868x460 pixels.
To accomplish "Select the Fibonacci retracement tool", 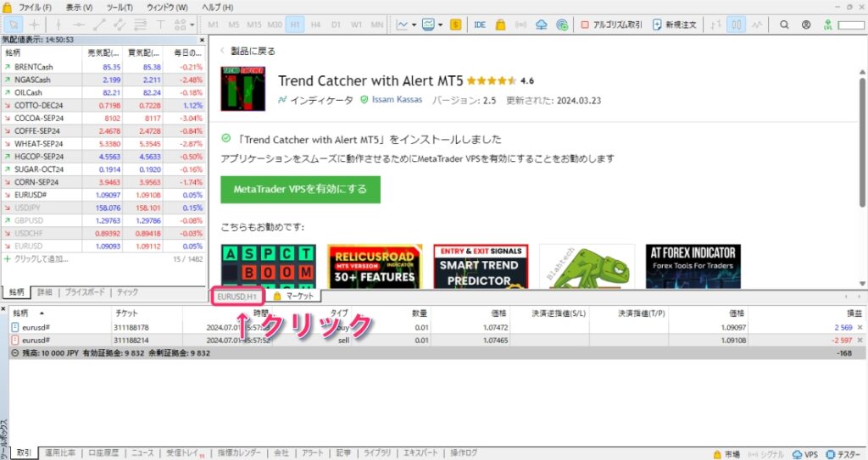I will [x=140, y=25].
